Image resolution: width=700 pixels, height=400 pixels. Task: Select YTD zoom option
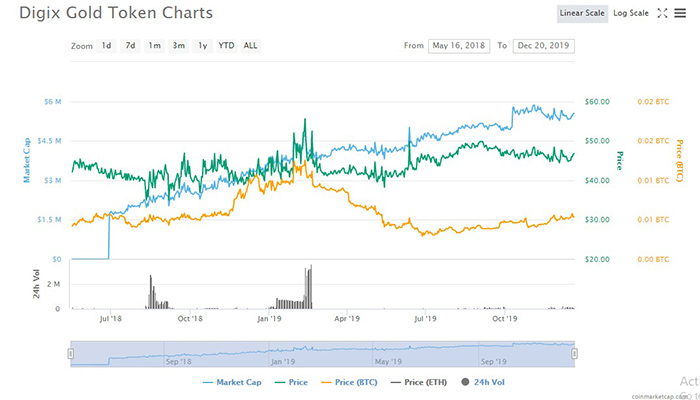coord(226,46)
